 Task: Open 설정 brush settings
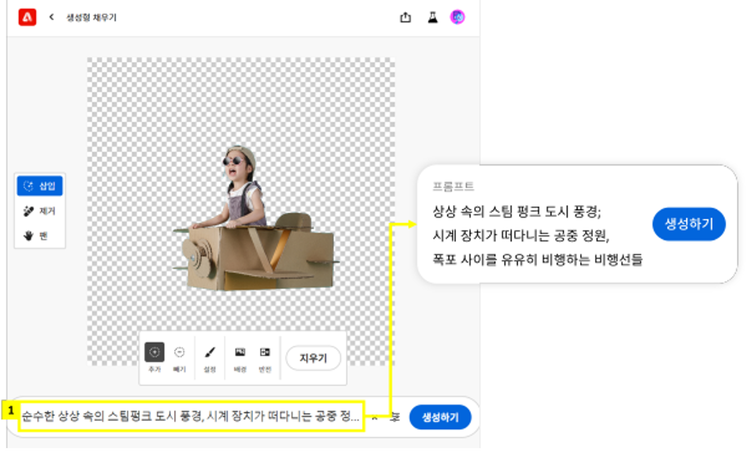coord(210,354)
